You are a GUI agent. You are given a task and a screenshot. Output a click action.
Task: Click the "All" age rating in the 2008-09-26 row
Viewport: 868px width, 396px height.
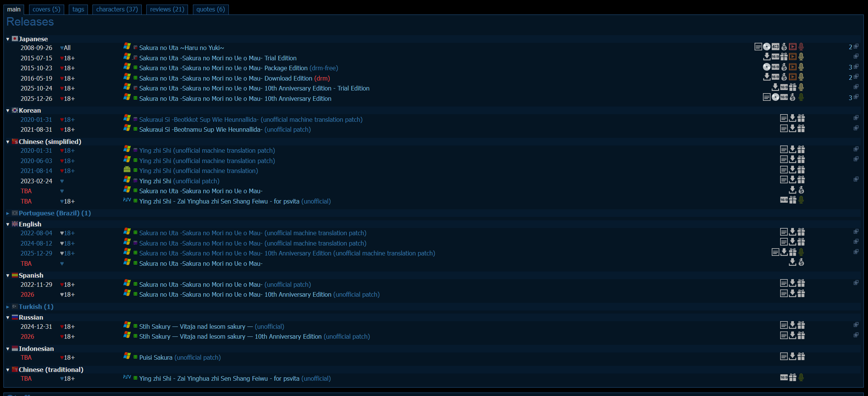click(x=67, y=48)
